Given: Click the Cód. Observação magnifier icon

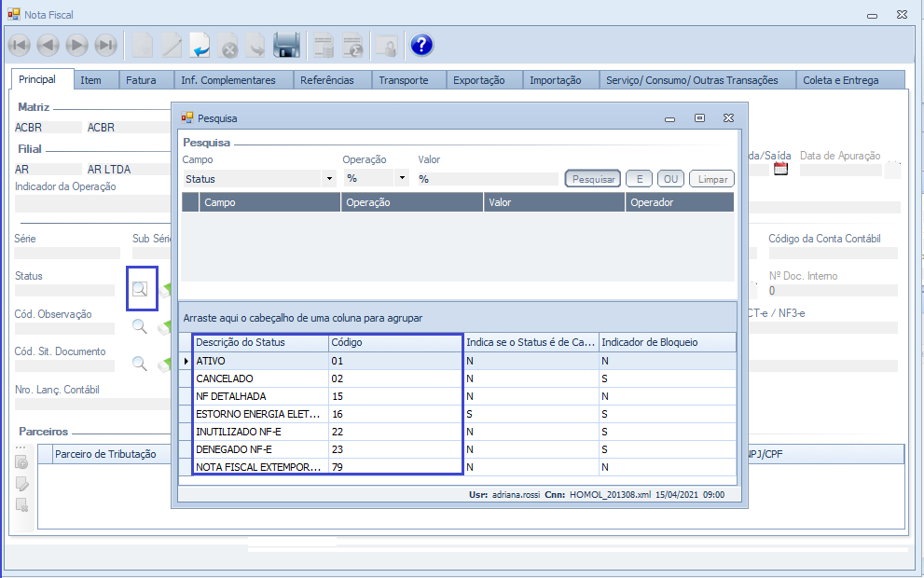Looking at the screenshot, I should pyautogui.click(x=139, y=326).
